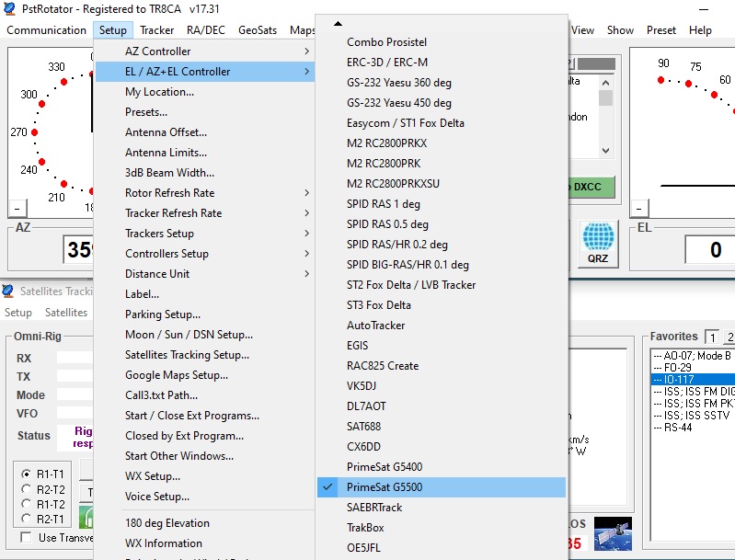Open Setup menu in Satellites Tracking window
The height and width of the screenshot is (560, 735).
click(18, 313)
